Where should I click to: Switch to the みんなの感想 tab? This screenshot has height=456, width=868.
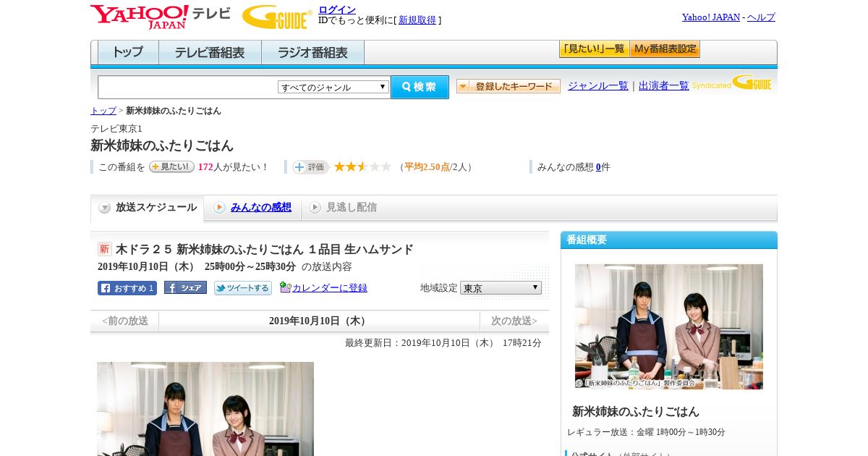261,207
